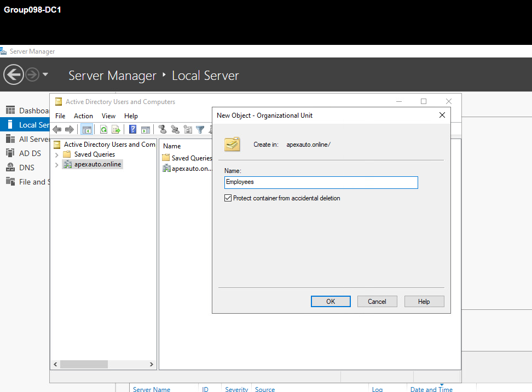Click the Server Manager title bar icon

[x=3, y=51]
